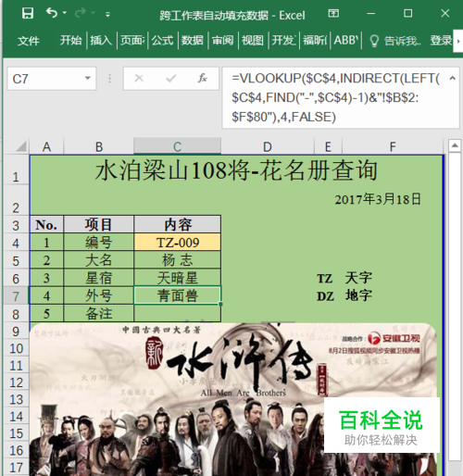Open the 文件 menu tab
Screen dimensions: 463x476
[x=29, y=41]
